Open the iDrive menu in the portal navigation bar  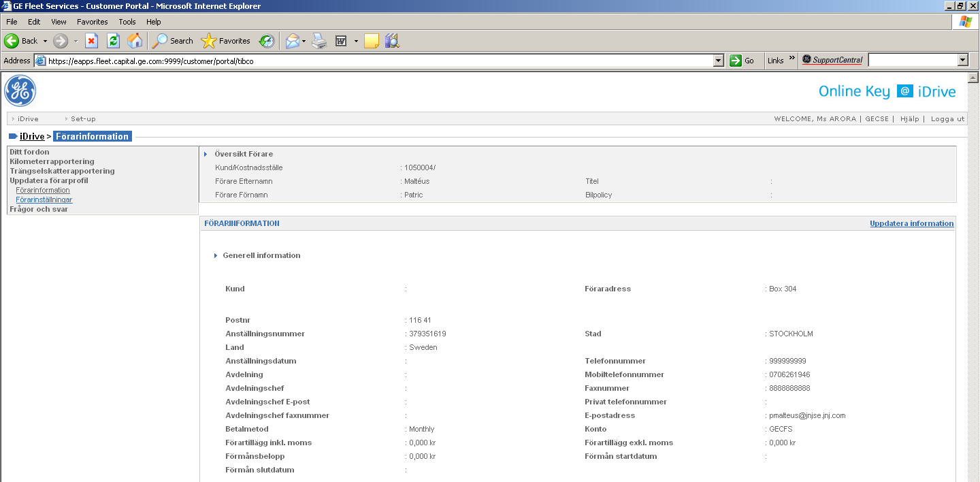28,118
